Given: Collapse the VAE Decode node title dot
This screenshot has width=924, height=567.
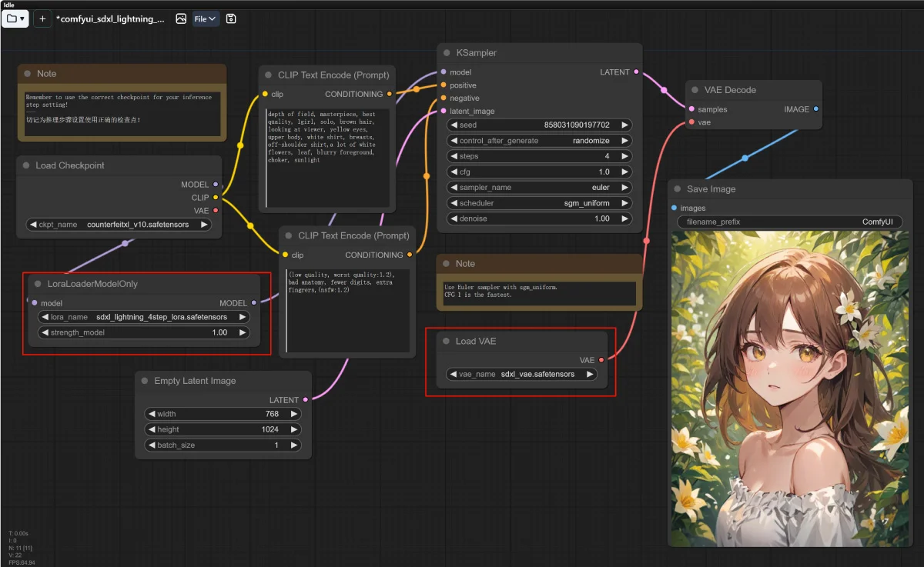Looking at the screenshot, I should [x=695, y=90].
